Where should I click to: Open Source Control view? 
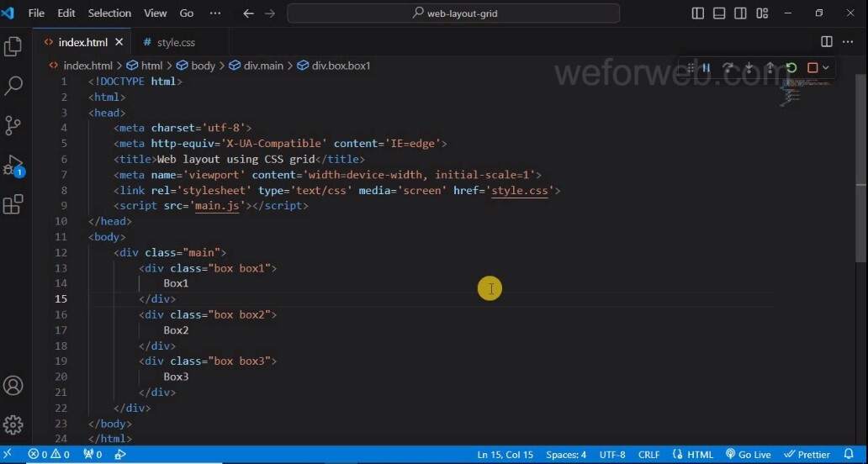pyautogui.click(x=13, y=125)
